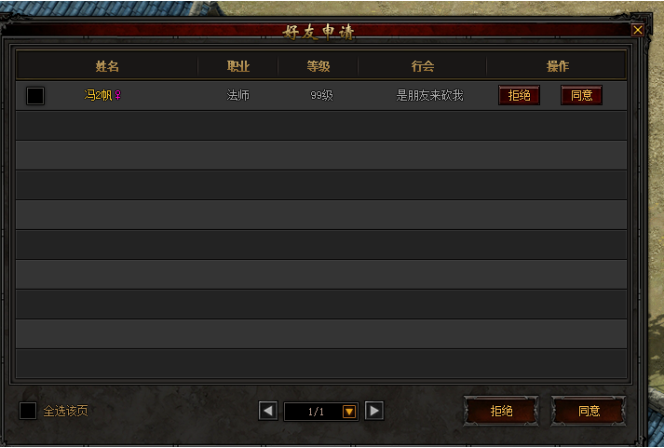
Task: Reject 冯2帆's request with row 拒绝 button
Action: (x=519, y=95)
